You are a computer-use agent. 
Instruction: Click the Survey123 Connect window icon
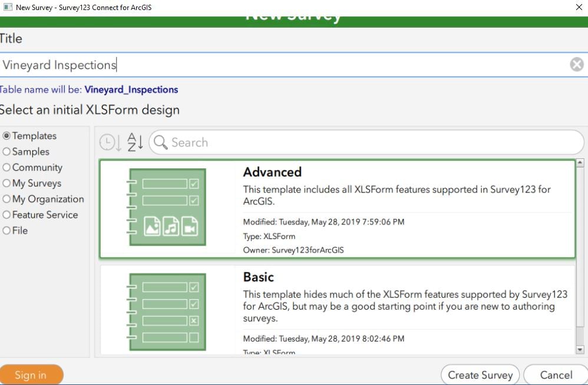8,7
